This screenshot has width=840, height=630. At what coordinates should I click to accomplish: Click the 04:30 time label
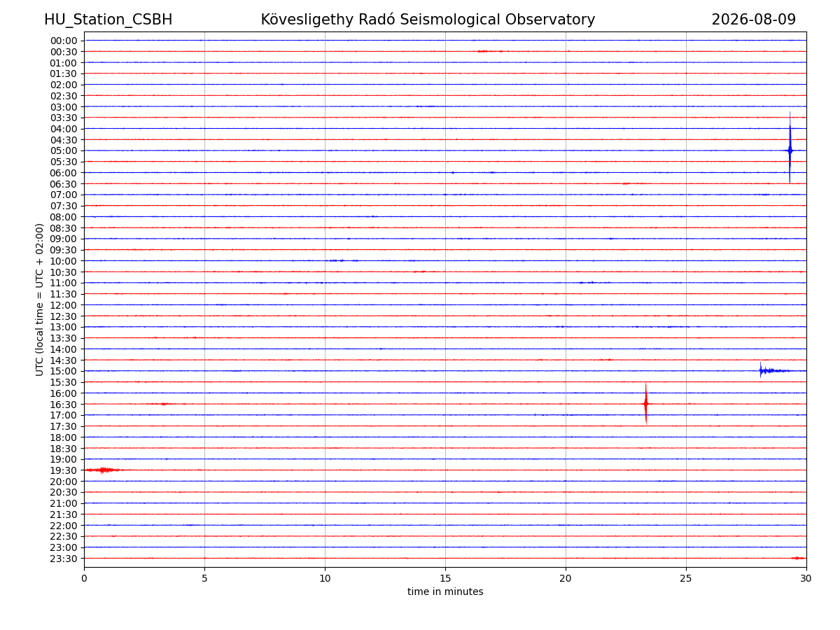pos(64,140)
